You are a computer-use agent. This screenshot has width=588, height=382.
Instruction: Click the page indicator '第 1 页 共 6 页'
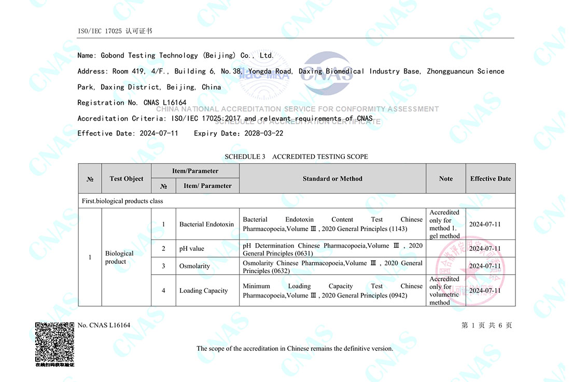(x=486, y=326)
